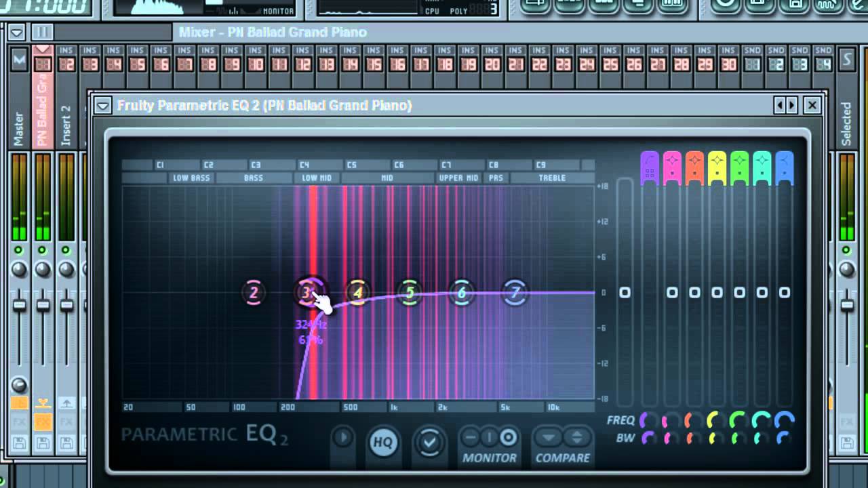
Task: Toggle the Master track green mute LED
Action: [19, 250]
